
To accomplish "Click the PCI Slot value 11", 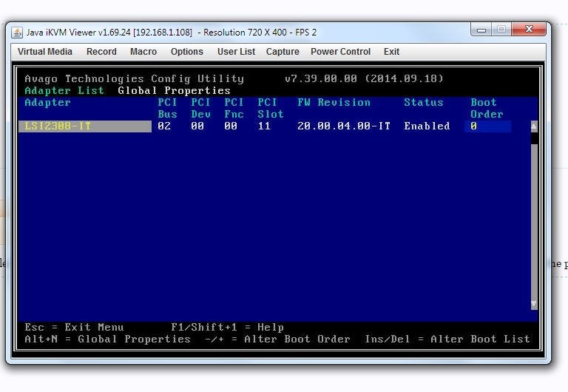I will point(264,126).
